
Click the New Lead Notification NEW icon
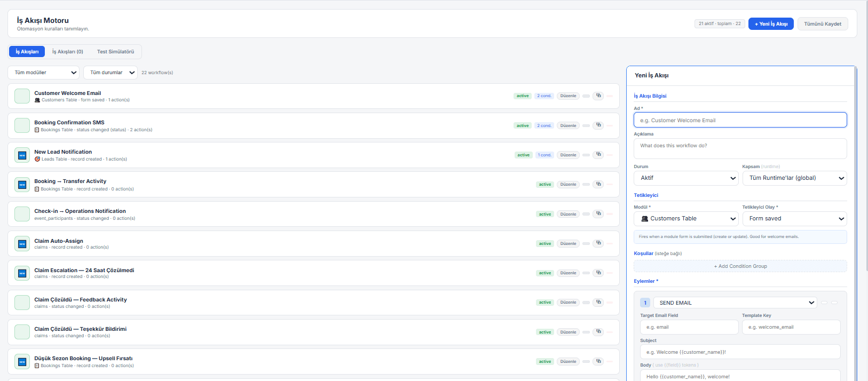22,155
